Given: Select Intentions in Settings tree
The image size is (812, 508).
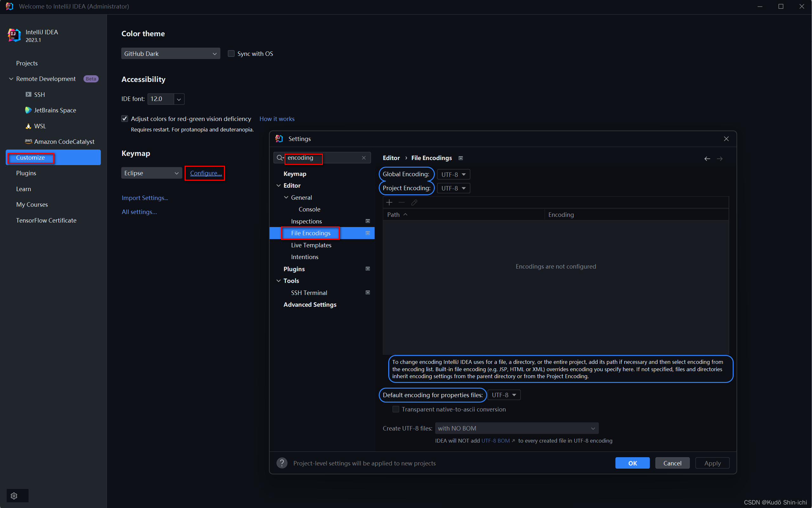Looking at the screenshot, I should 305,257.
